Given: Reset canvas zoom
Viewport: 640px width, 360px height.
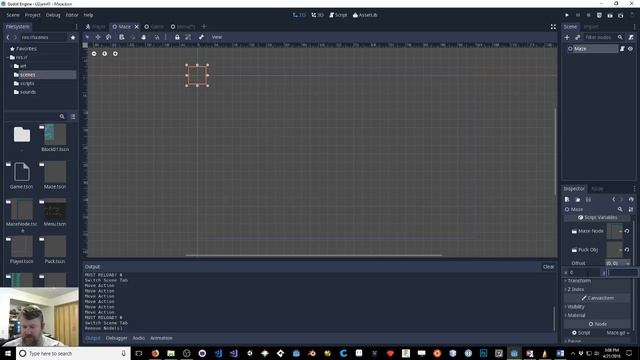Looking at the screenshot, I should (104, 53).
